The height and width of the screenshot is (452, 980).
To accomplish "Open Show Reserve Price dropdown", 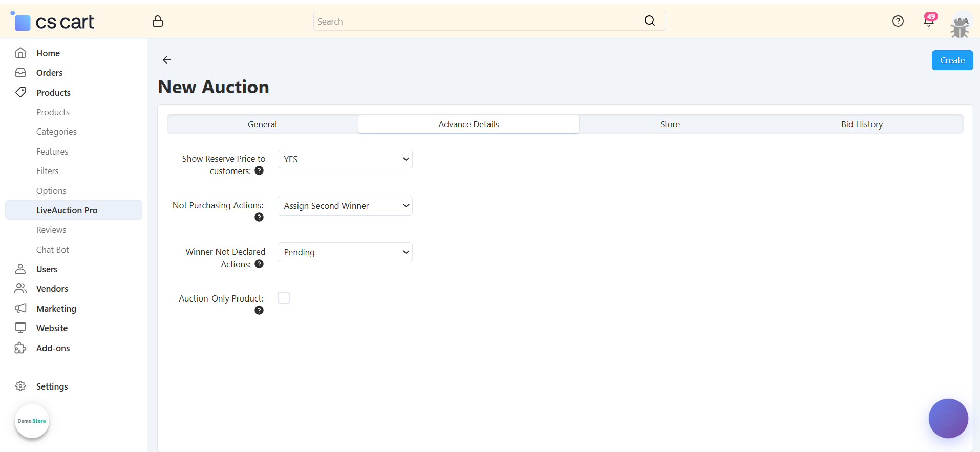I will pyautogui.click(x=345, y=159).
